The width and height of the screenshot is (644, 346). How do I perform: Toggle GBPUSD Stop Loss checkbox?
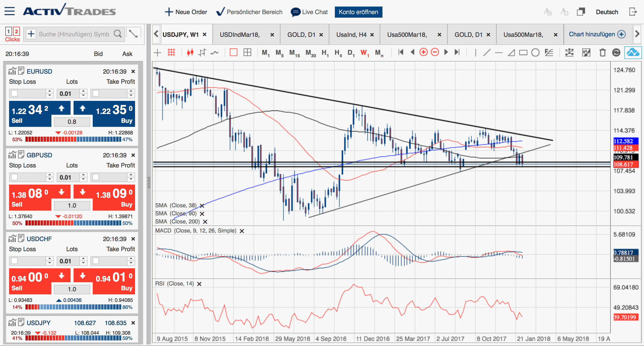pos(14,177)
